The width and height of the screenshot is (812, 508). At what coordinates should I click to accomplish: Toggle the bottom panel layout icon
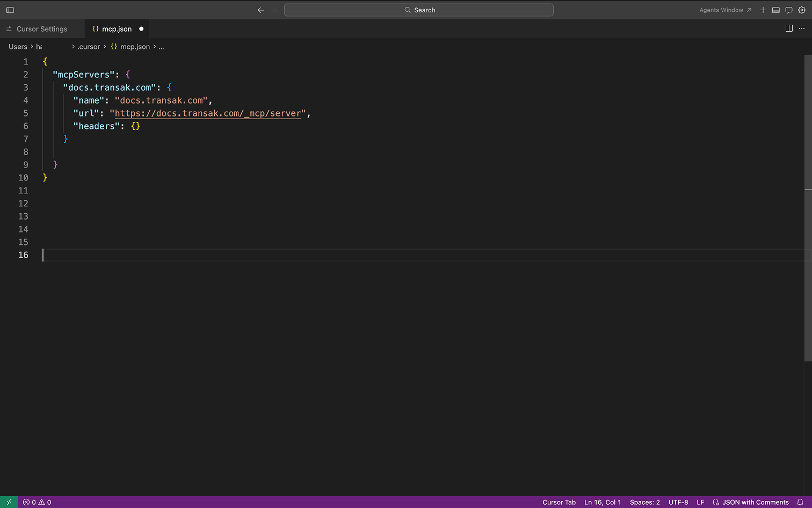pos(775,10)
